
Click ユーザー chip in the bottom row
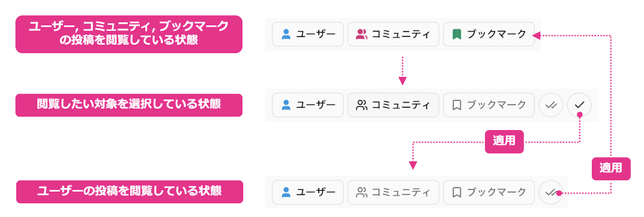[308, 192]
